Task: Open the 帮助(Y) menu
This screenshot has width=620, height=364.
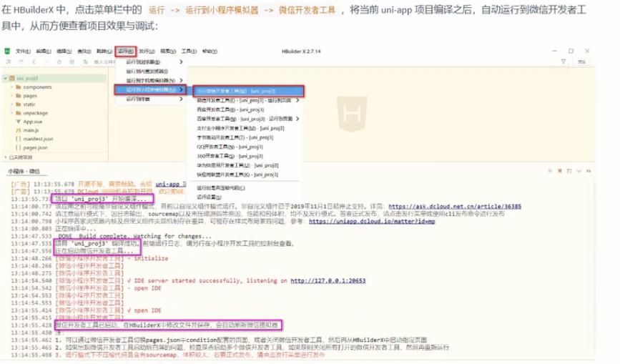Action: coord(210,51)
